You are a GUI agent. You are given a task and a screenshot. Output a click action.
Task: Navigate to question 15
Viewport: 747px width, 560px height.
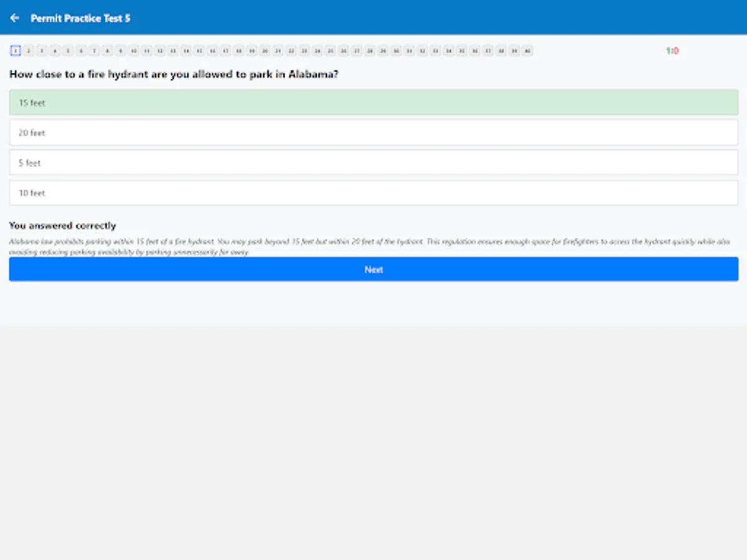(199, 50)
